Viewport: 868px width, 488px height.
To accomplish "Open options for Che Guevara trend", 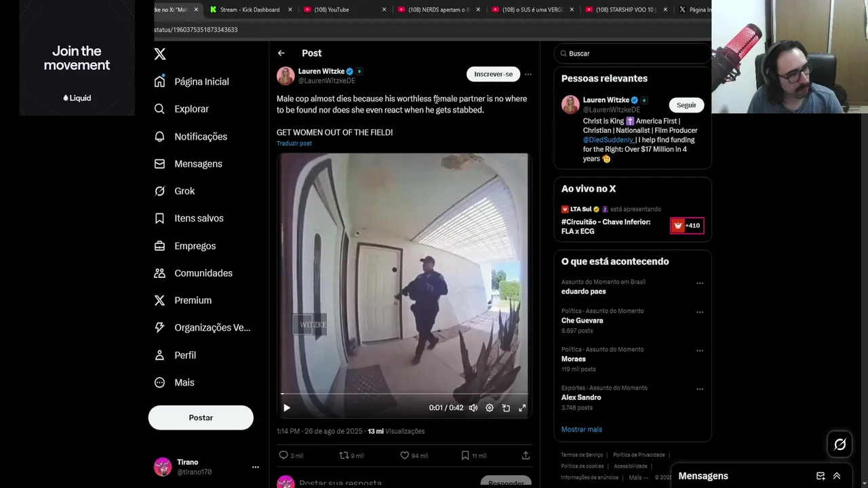I will point(700,312).
